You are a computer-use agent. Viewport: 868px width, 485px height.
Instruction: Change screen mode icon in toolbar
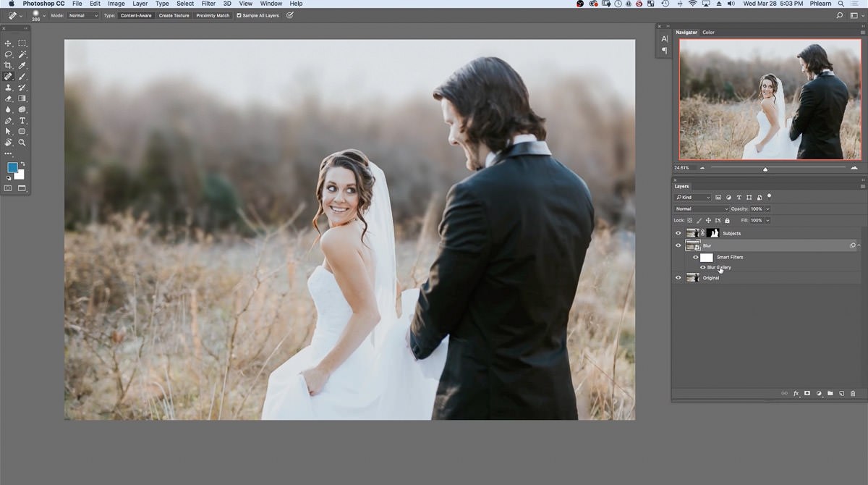22,188
